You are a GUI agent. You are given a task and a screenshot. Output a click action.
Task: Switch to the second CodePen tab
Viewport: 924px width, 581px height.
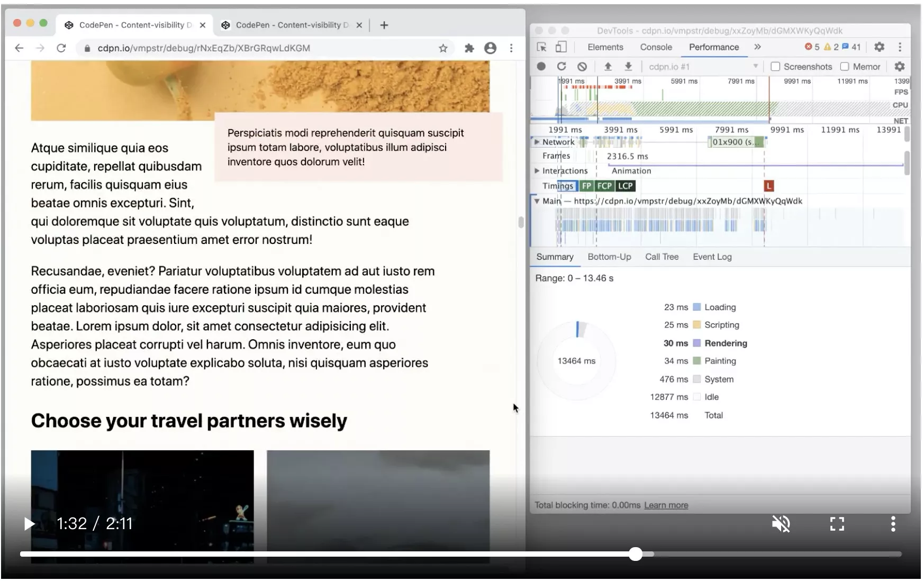click(x=291, y=25)
